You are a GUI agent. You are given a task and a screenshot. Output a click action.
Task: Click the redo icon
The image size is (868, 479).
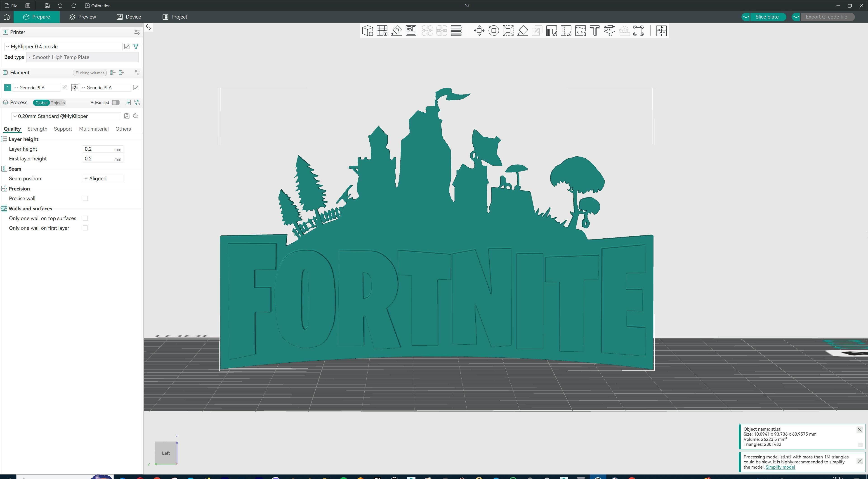click(x=73, y=6)
